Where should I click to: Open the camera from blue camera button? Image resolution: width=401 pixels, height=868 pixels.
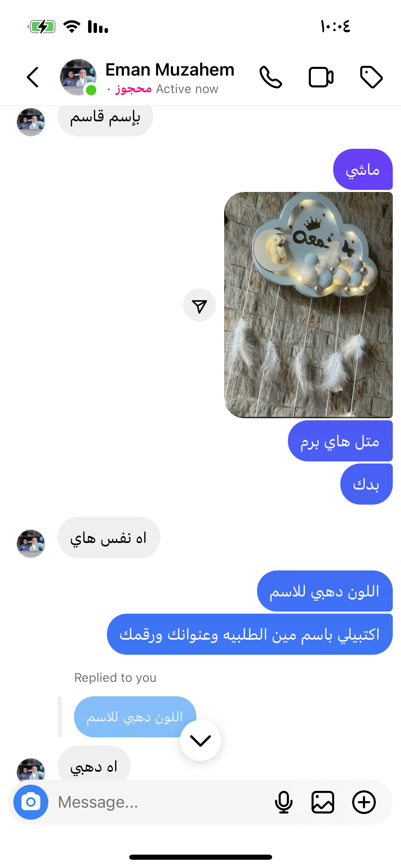[31, 802]
